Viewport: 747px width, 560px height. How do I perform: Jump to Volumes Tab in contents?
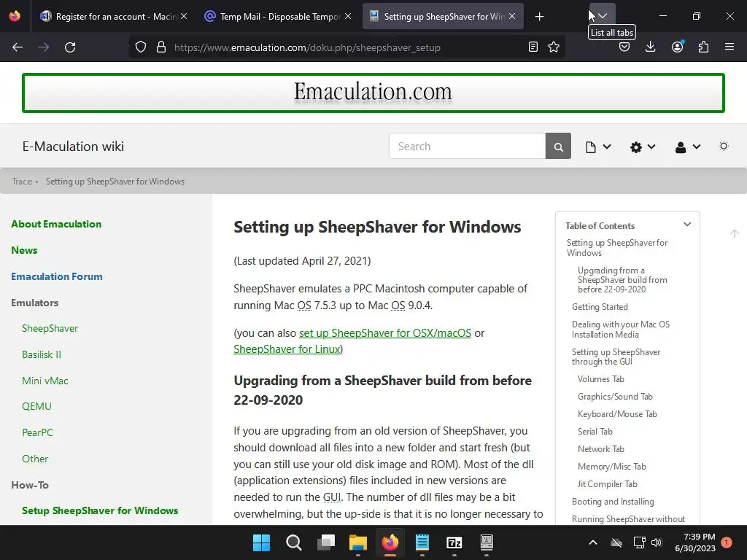pos(601,379)
